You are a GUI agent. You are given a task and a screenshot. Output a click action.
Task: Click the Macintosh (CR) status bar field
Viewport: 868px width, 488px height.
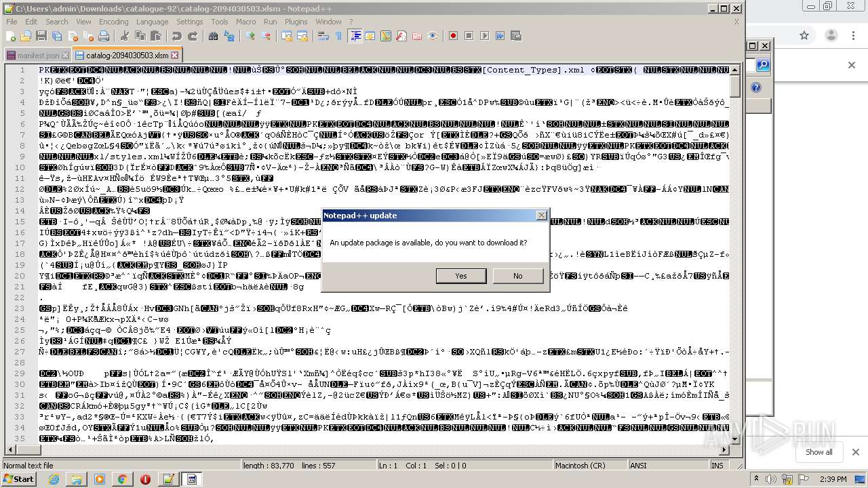pos(589,466)
